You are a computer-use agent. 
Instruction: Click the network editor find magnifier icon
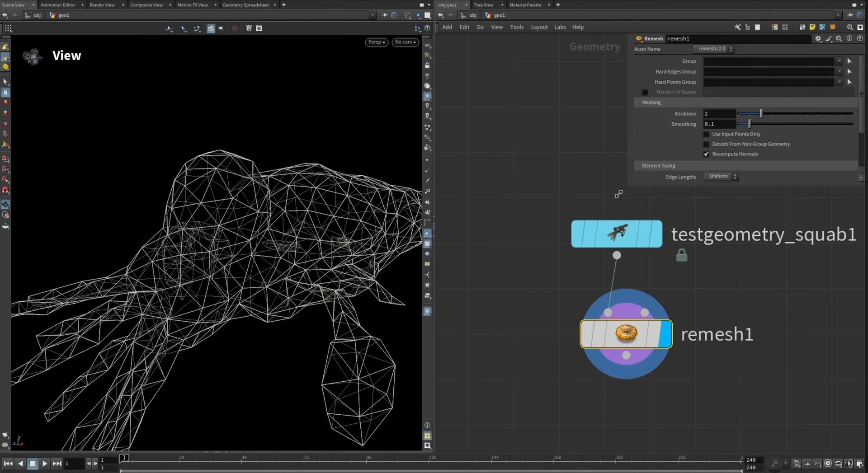click(x=849, y=28)
